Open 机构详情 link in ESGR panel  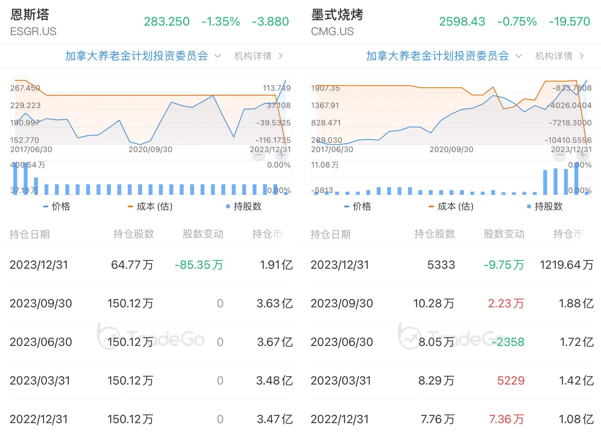(259, 56)
